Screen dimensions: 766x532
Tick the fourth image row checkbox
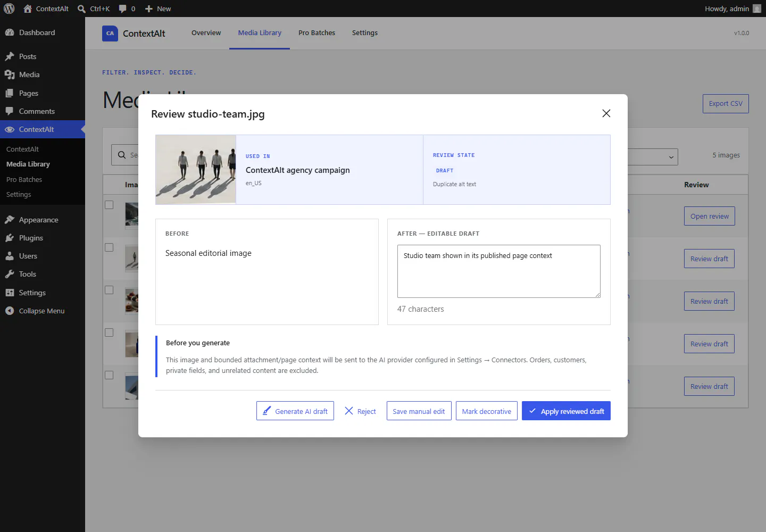pos(109,332)
